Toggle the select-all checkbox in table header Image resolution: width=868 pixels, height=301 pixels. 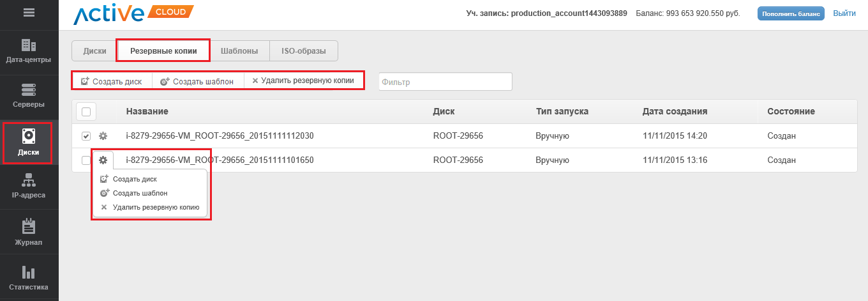[86, 112]
